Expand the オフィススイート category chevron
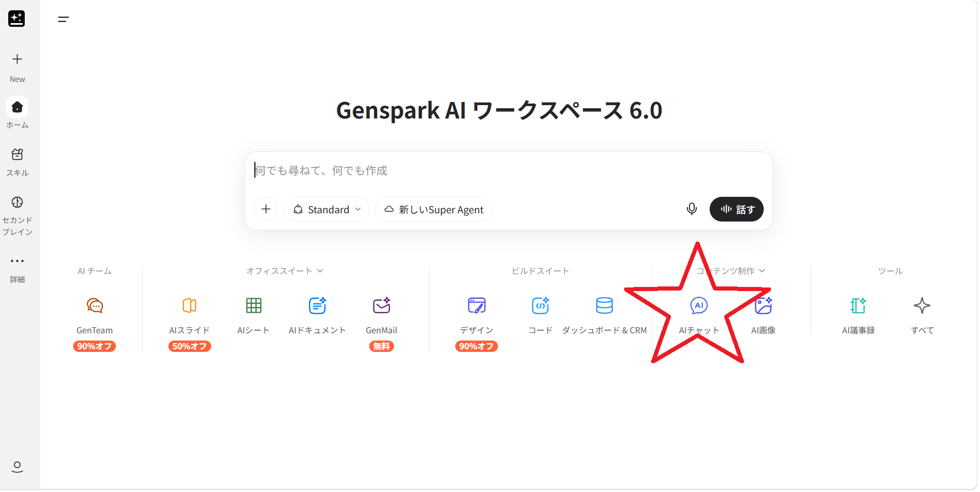Viewport: 980px width, 492px height. click(320, 271)
